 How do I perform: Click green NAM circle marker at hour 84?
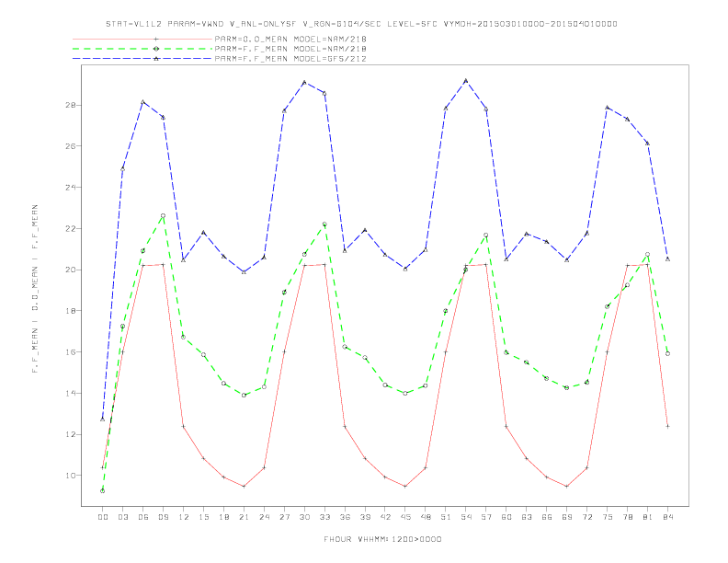tap(667, 353)
